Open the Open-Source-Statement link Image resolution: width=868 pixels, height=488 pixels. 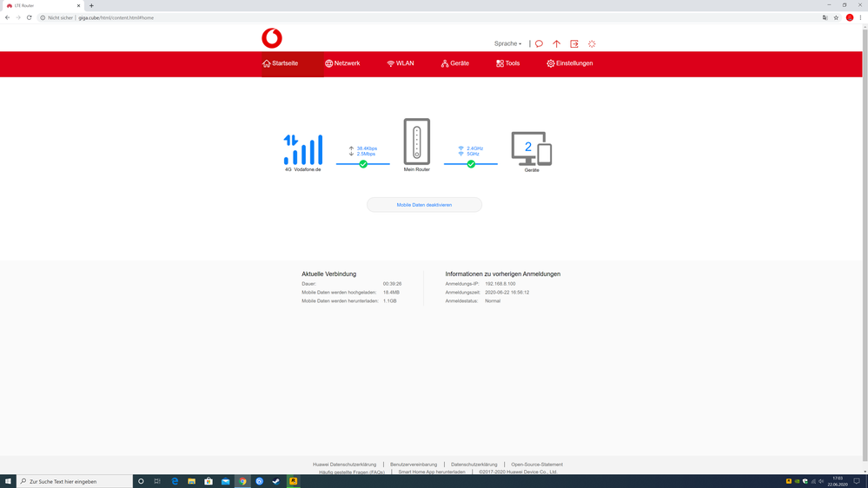click(x=536, y=465)
